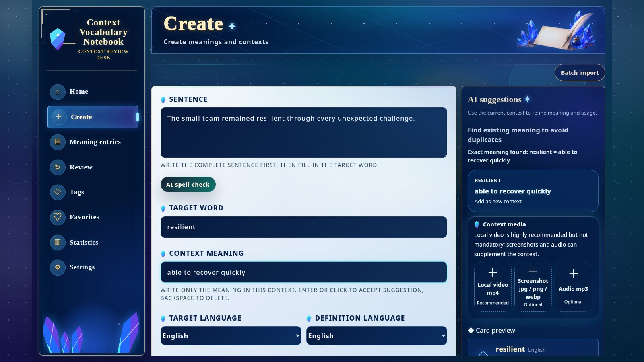
Task: Click the Sentence text area
Action: (x=304, y=132)
